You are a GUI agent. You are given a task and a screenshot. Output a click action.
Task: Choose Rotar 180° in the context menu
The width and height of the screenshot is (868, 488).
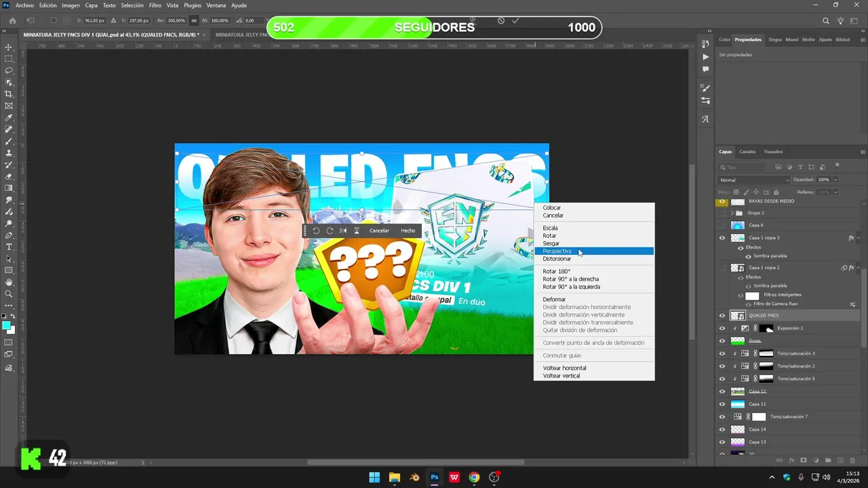click(593, 271)
